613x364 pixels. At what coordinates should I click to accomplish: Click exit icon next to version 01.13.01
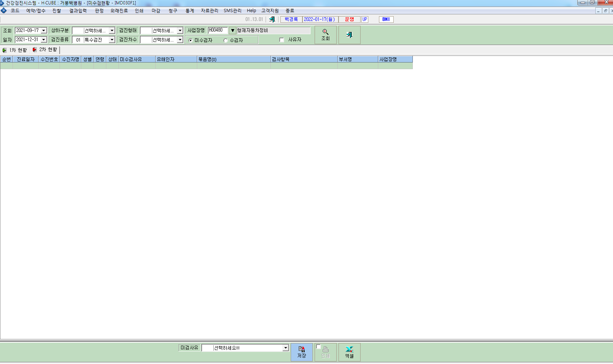[272, 19]
